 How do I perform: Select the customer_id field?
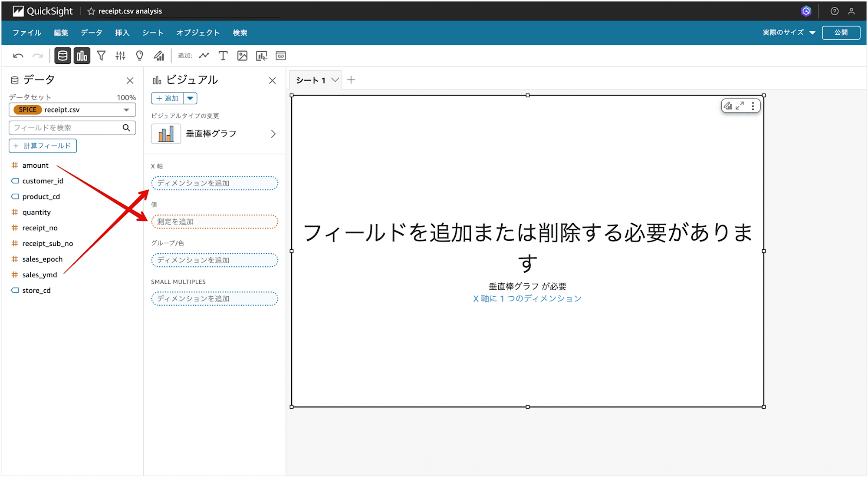(43, 181)
